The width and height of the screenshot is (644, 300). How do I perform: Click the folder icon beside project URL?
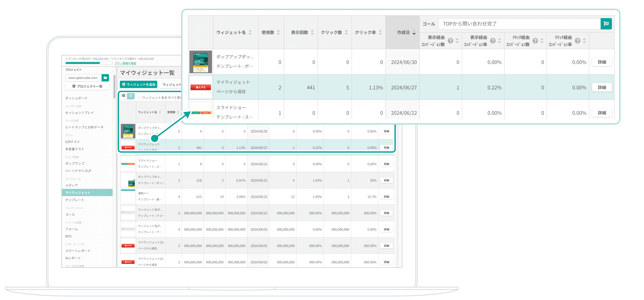click(x=105, y=78)
